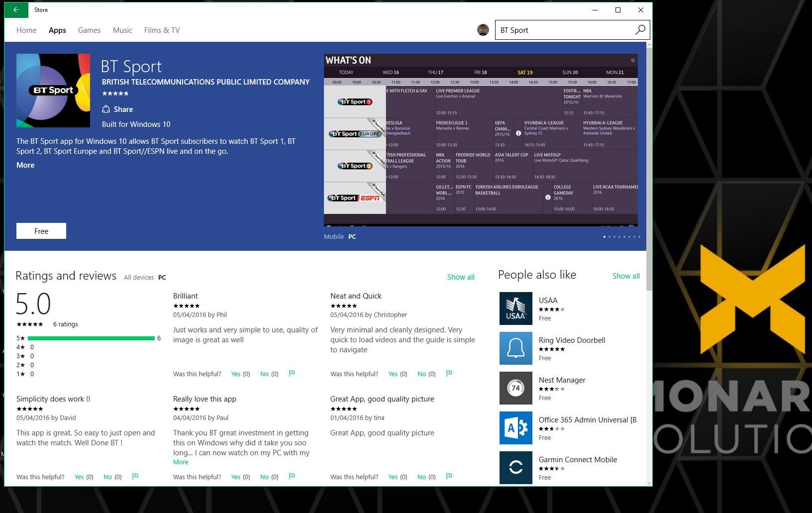Open the Games section
Screen dimensions: 812x513
(89, 30)
